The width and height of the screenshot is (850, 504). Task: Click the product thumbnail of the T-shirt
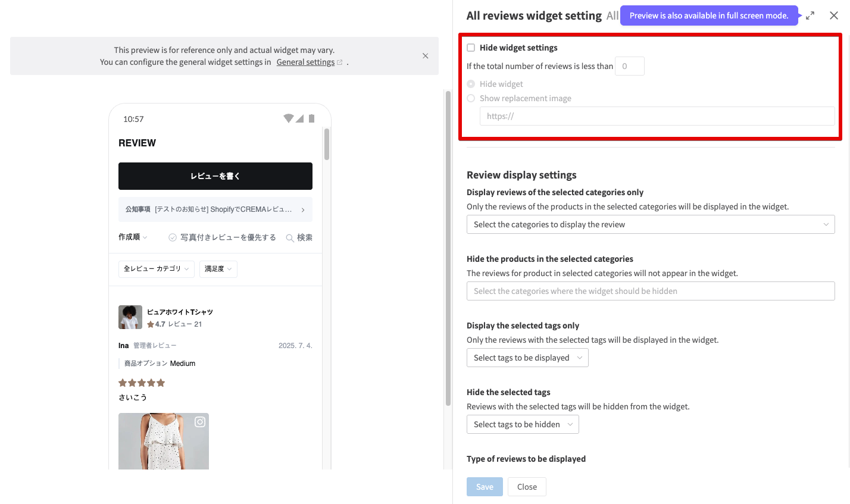pos(130,317)
